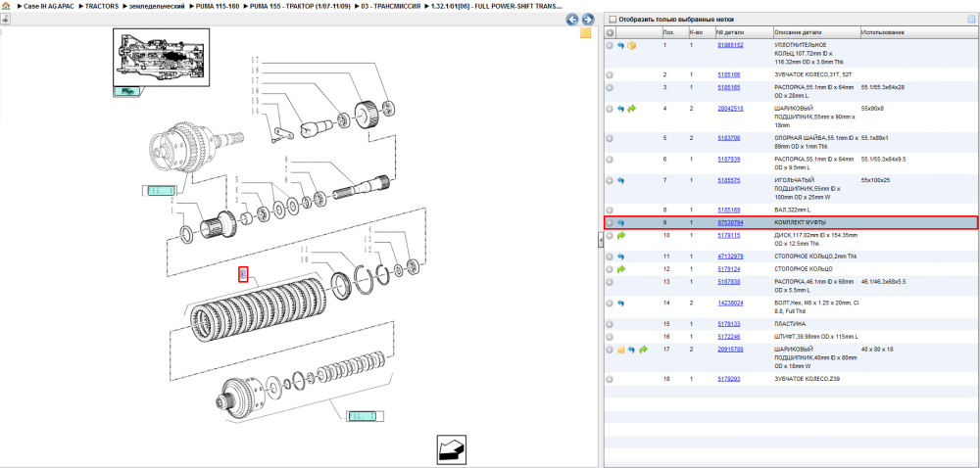Add part 81865152 using its plus icon
The width and height of the screenshot is (980, 468).
(x=610, y=46)
